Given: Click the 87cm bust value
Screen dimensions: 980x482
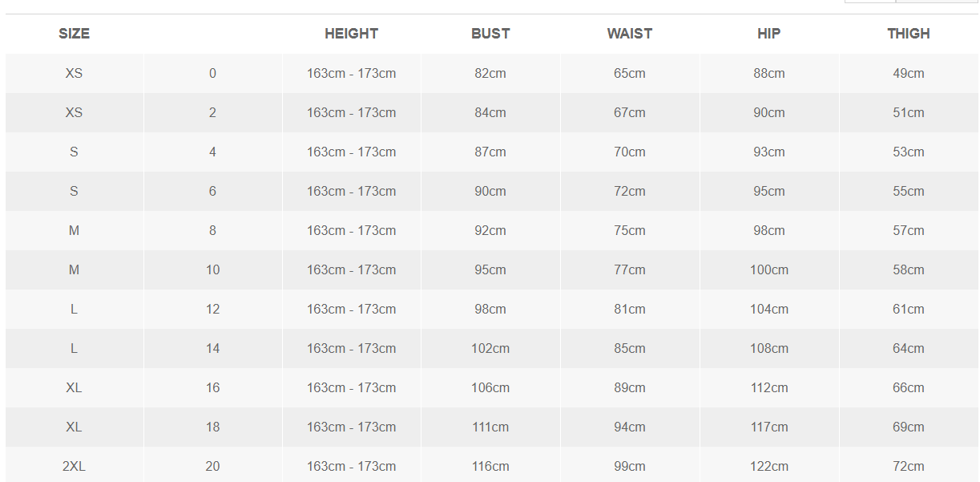Looking at the screenshot, I should tap(490, 152).
